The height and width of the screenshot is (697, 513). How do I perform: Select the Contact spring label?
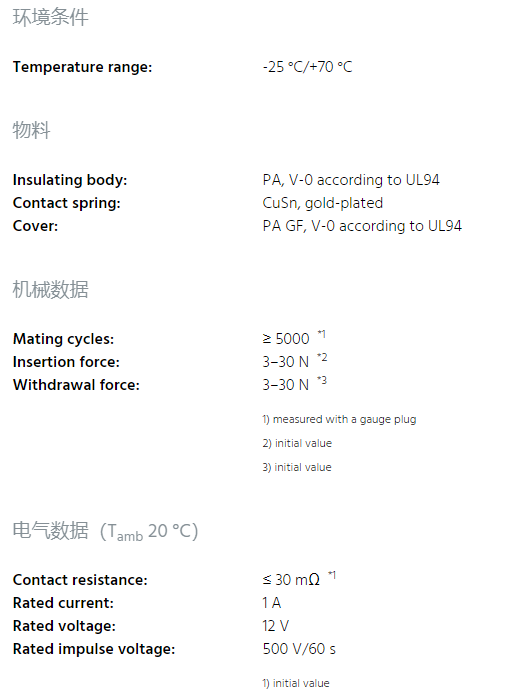click(67, 203)
